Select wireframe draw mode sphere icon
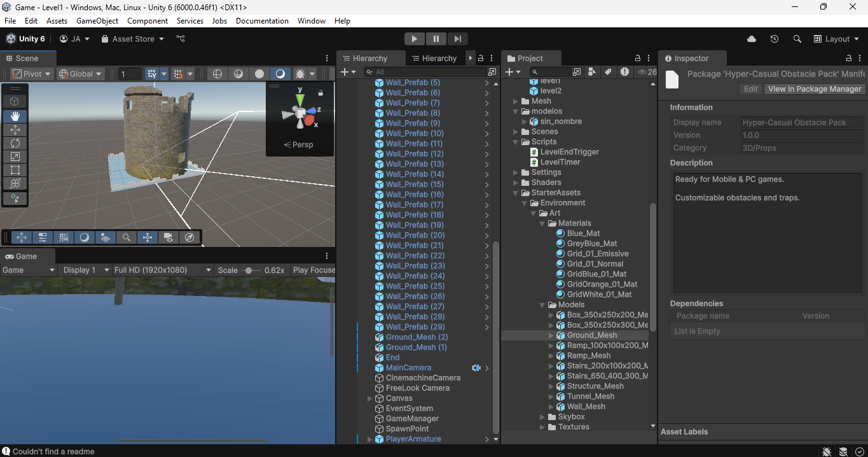The height and width of the screenshot is (457, 868). pyautogui.click(x=217, y=74)
